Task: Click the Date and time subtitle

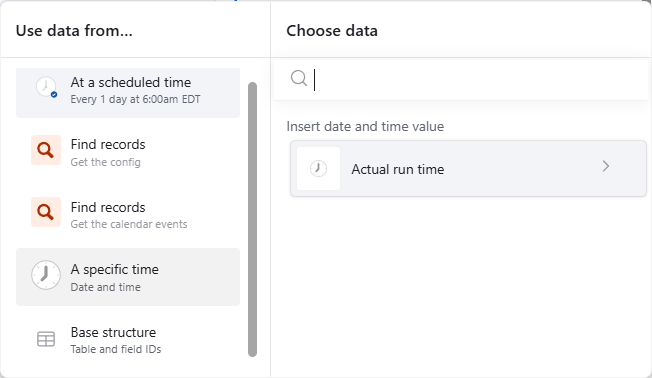Action: 106,287
